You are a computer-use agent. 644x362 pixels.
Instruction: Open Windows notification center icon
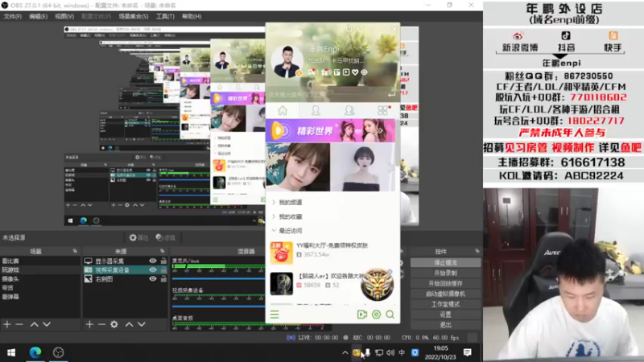(x=468, y=352)
